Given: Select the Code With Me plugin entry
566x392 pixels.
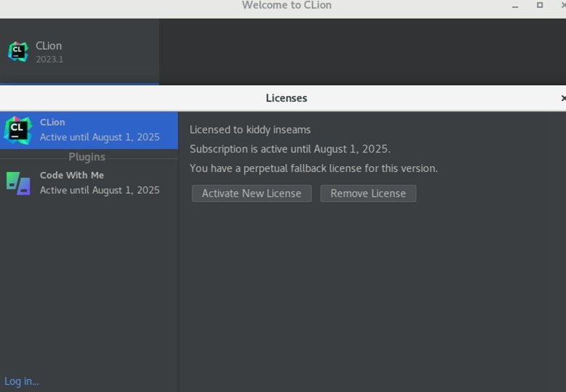Looking at the screenshot, I should click(x=89, y=183).
